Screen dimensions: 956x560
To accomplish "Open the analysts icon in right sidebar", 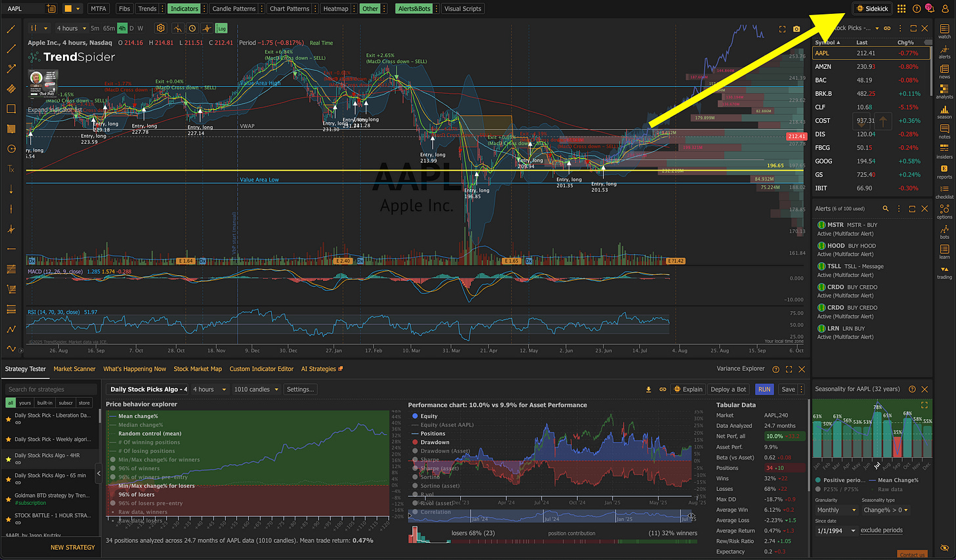I will [x=944, y=92].
